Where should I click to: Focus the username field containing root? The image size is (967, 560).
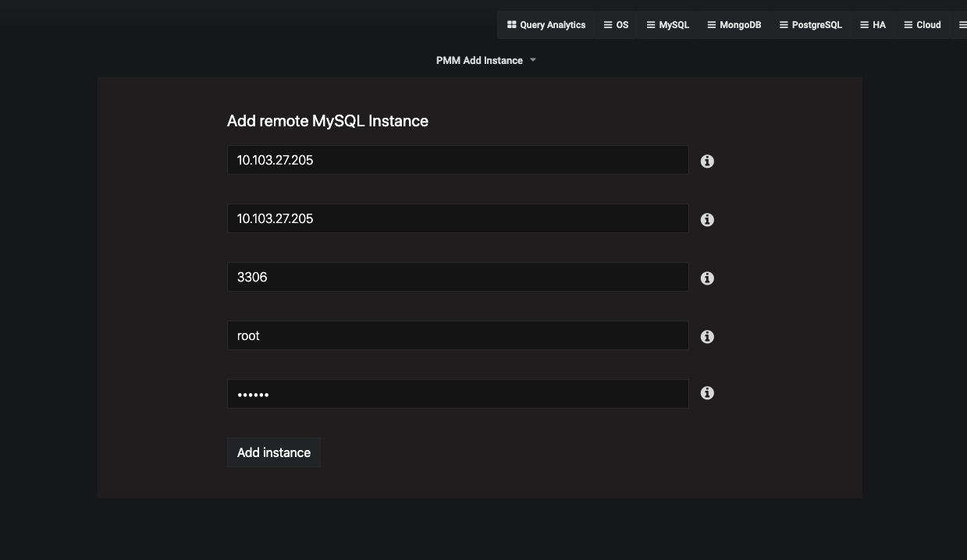[458, 335]
